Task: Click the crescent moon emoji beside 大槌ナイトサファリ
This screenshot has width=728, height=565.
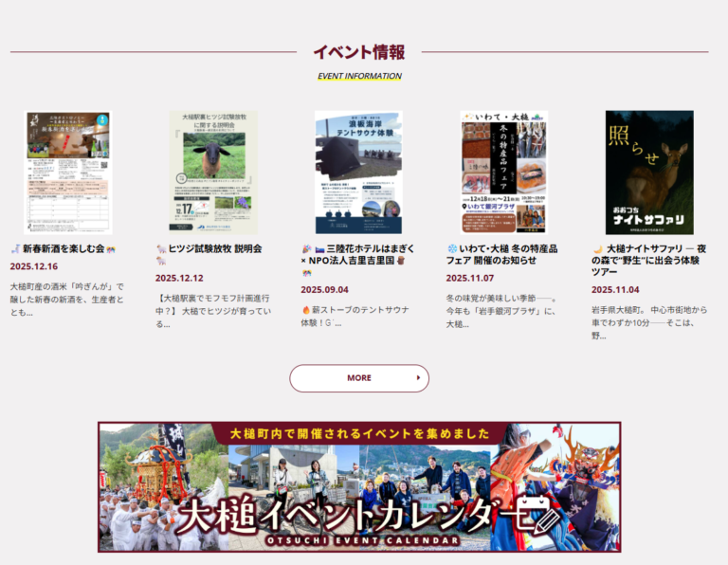Action: 597,248
